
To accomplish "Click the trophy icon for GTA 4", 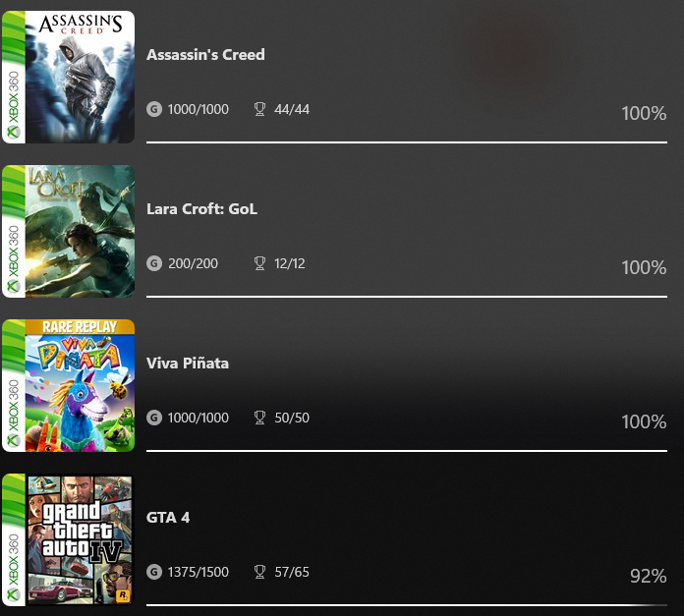I will click(259, 572).
